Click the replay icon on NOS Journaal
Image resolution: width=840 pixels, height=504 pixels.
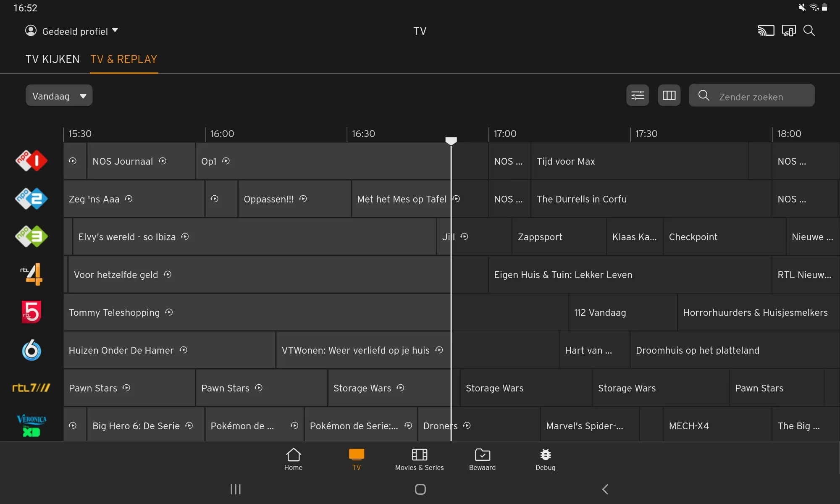pyautogui.click(x=163, y=161)
